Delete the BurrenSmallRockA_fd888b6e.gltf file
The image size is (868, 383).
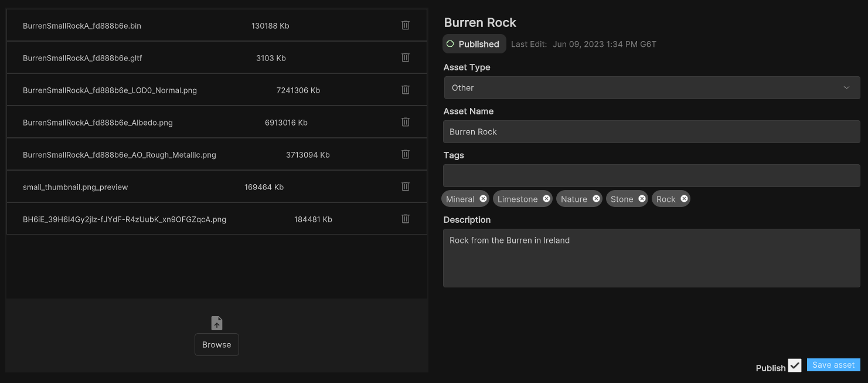pyautogui.click(x=405, y=57)
